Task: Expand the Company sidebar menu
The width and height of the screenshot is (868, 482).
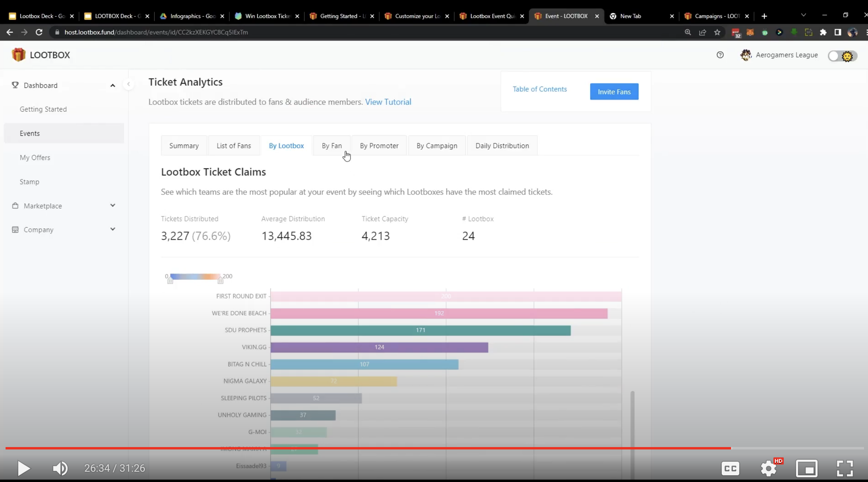Action: pyautogui.click(x=112, y=229)
